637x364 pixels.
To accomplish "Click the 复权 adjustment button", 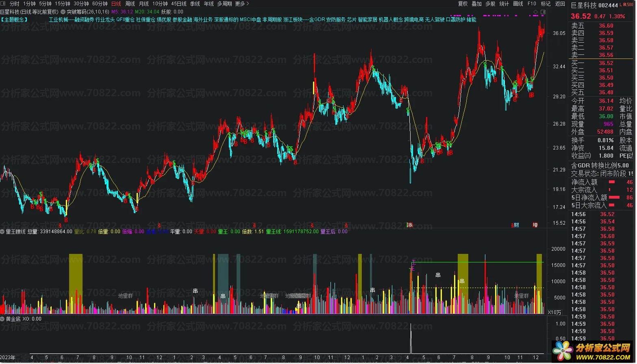I will 463,4.
